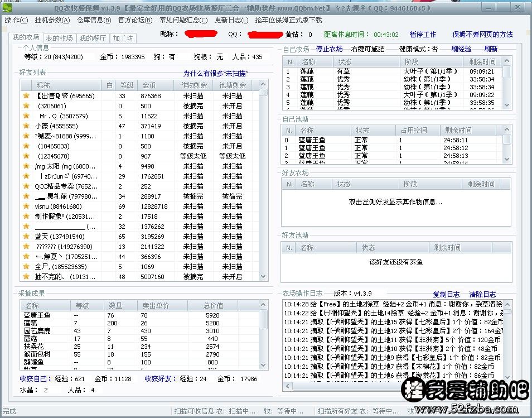The image size is (532, 418).
Task: Select the 园艺麋鹿 row in harvest results
Action: pyautogui.click(x=139, y=331)
